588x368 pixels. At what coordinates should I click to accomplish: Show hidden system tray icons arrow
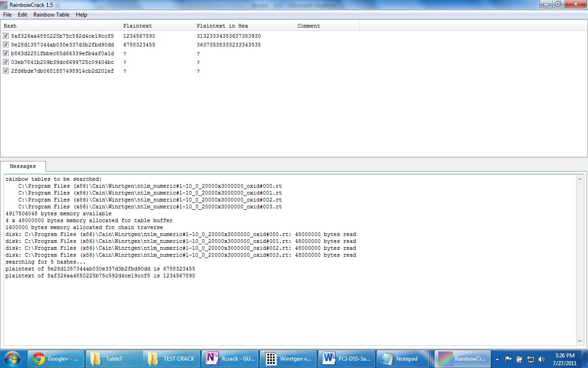(x=498, y=359)
